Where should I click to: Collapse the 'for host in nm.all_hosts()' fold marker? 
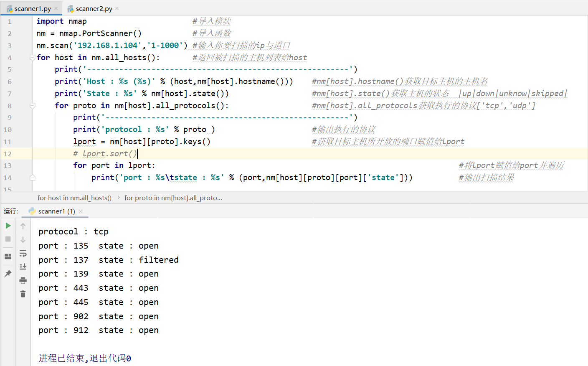coord(33,58)
